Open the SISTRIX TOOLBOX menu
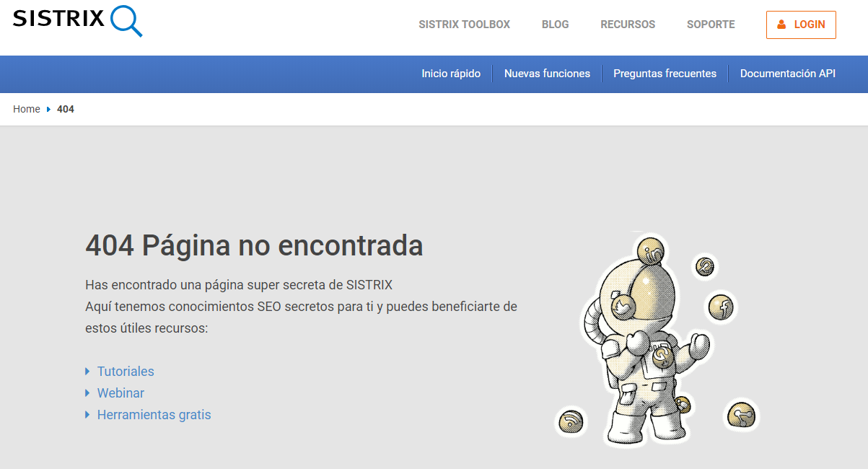This screenshot has height=469, width=868. click(464, 25)
